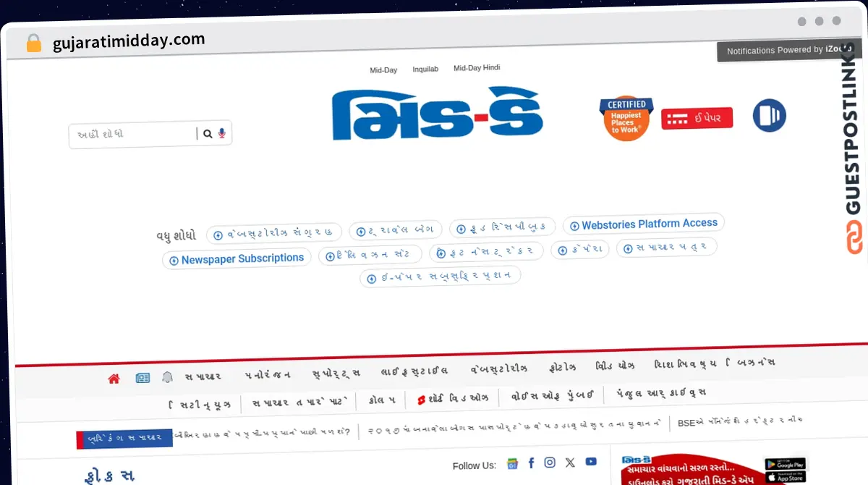Image resolution: width=868 pixels, height=485 pixels.
Task: Open the કૉલમ (Column) submenu link
Action: (x=381, y=400)
